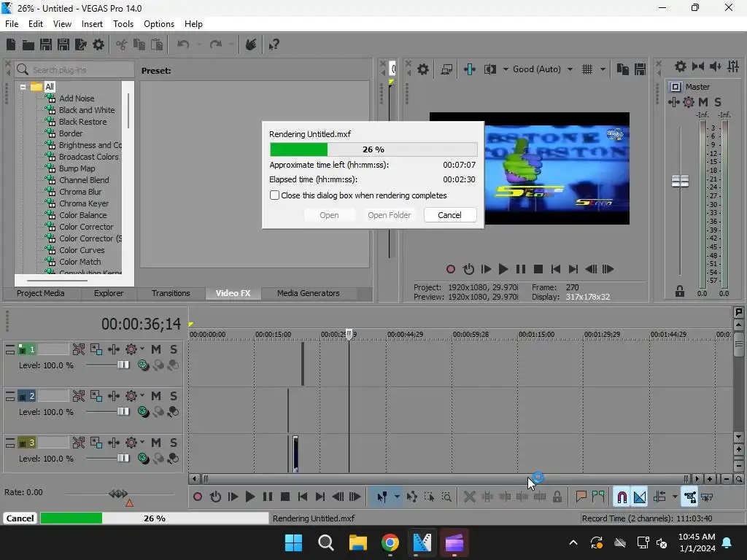
Task: Toggle the Master fader lock icon
Action: [680, 292]
